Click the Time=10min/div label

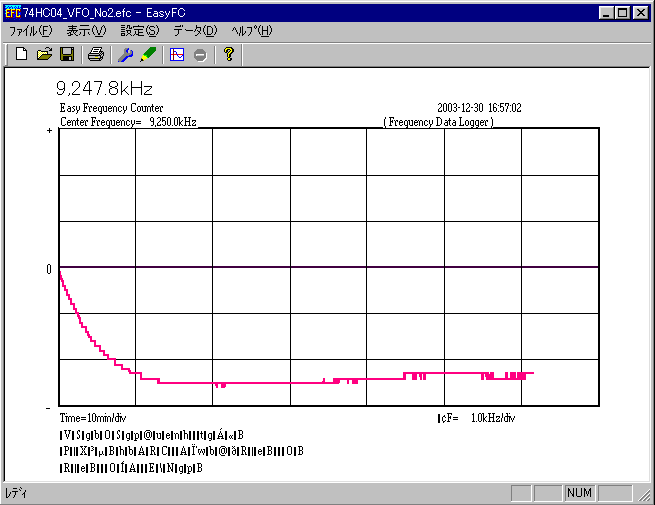point(93,418)
